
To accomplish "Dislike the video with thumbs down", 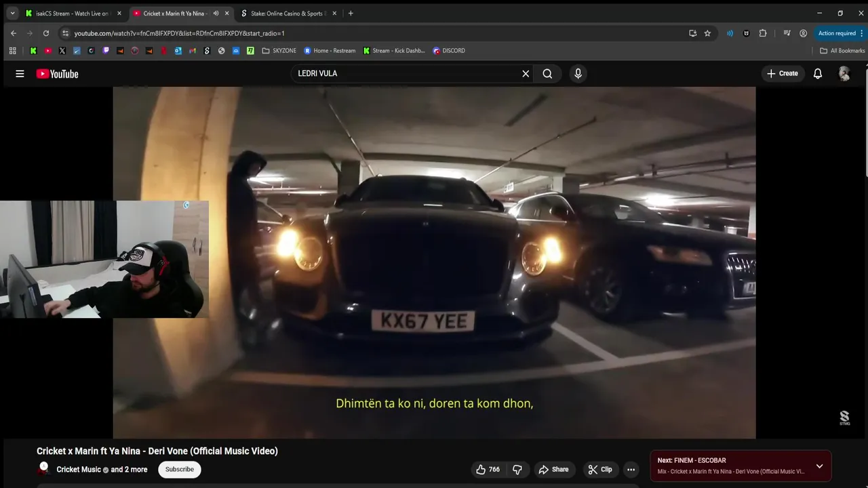I will point(517,469).
